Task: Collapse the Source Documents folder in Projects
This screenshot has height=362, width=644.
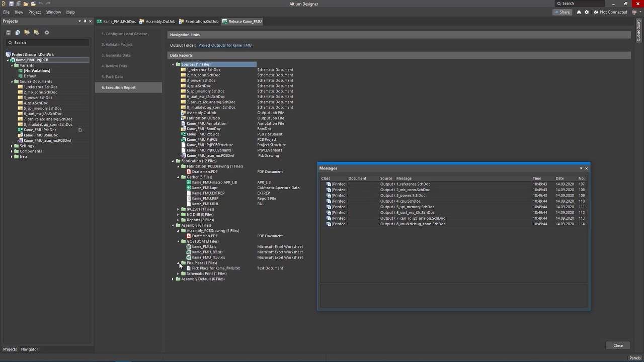Action: (12, 81)
